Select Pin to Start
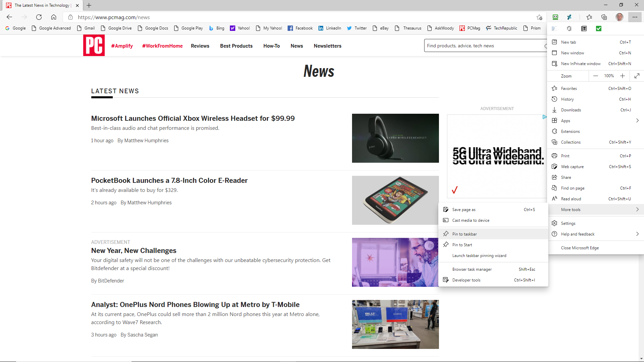Image resolution: width=644 pixels, height=362 pixels. coord(493,245)
